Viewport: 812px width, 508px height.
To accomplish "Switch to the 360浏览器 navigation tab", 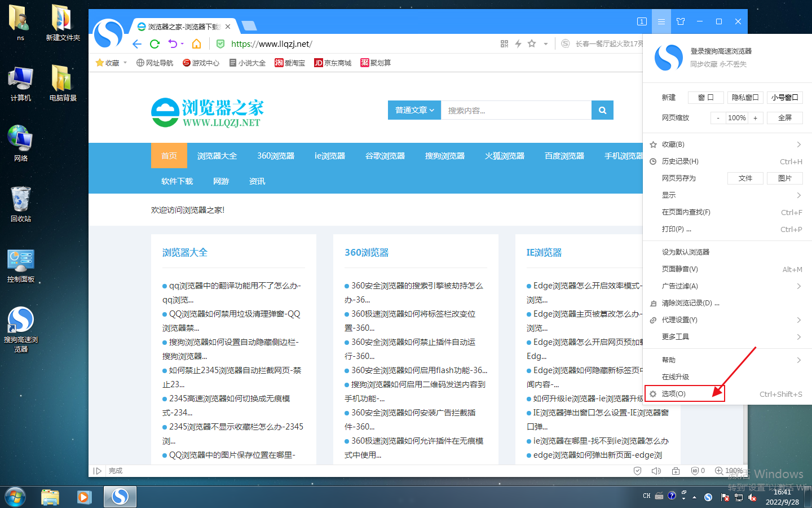I will (x=276, y=156).
